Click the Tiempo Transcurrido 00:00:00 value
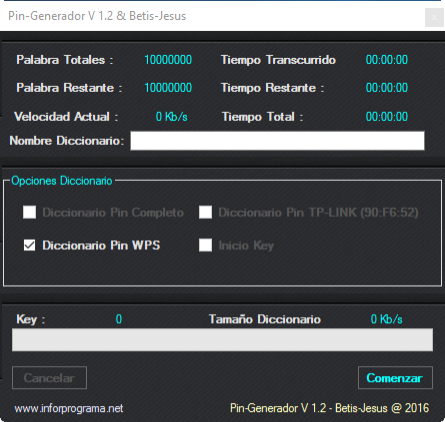 coord(387,60)
